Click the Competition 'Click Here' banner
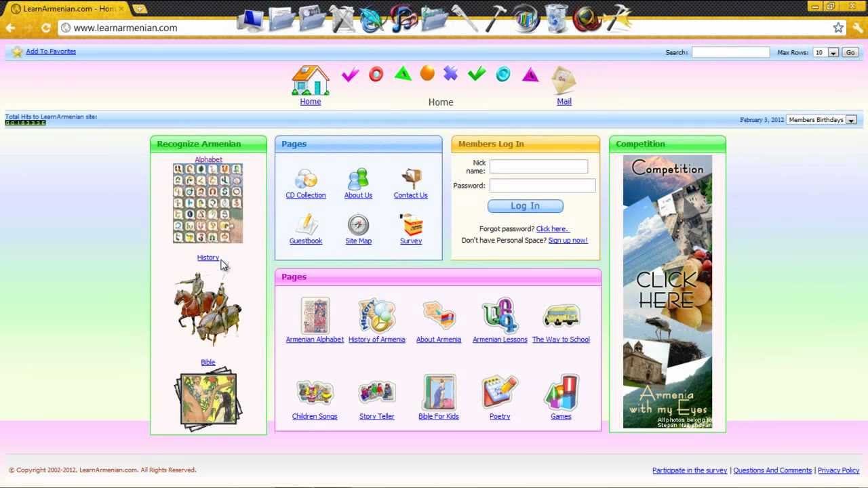The height and width of the screenshot is (488, 868). tap(667, 292)
